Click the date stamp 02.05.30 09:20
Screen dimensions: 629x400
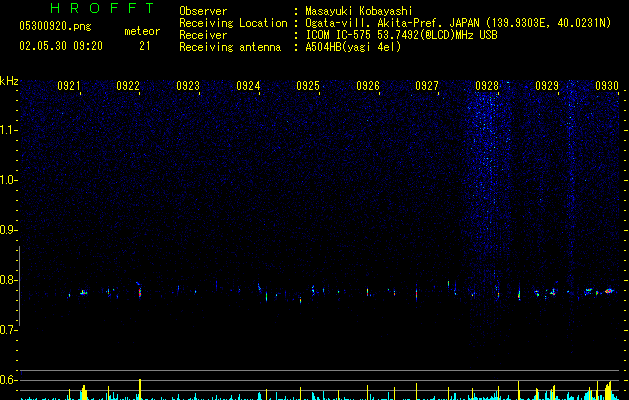[x=61, y=46]
